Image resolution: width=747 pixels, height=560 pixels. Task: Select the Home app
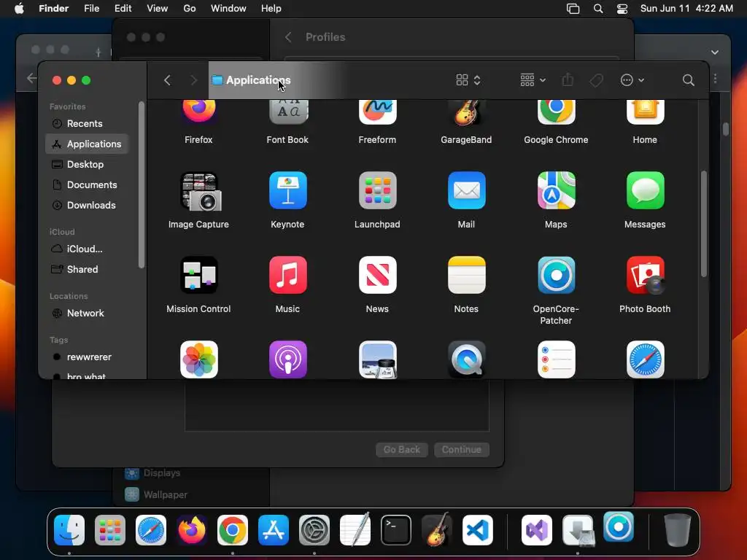[x=645, y=112]
